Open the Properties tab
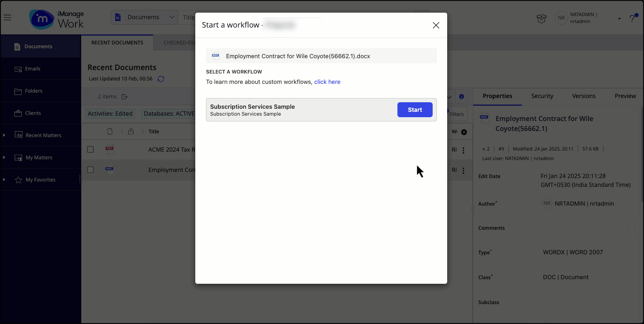This screenshot has height=324, width=644. (x=497, y=96)
